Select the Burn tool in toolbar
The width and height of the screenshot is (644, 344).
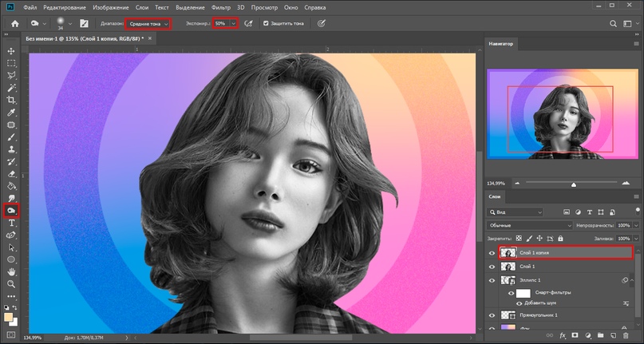click(x=11, y=211)
